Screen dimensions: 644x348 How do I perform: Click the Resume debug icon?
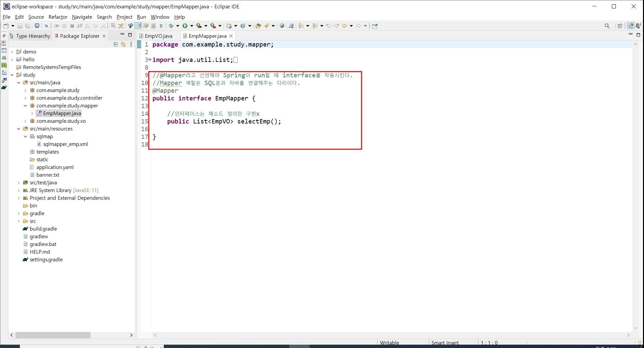(x=57, y=26)
